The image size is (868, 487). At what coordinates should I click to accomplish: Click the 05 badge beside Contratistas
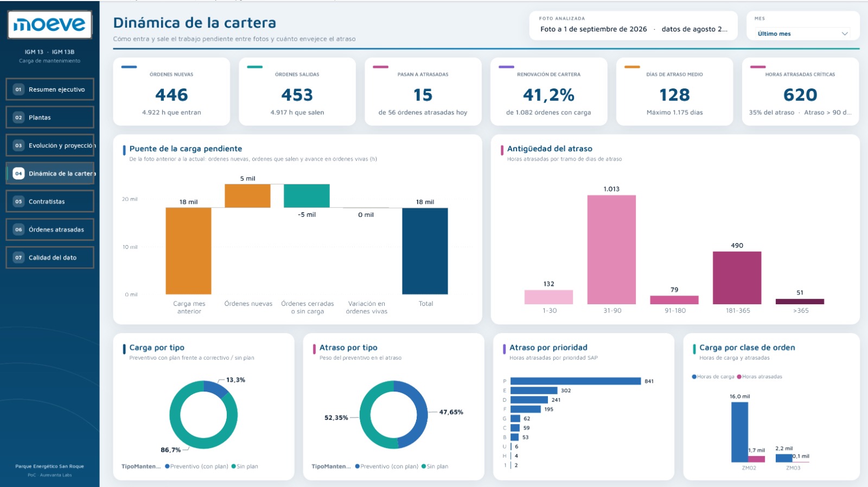(x=18, y=202)
